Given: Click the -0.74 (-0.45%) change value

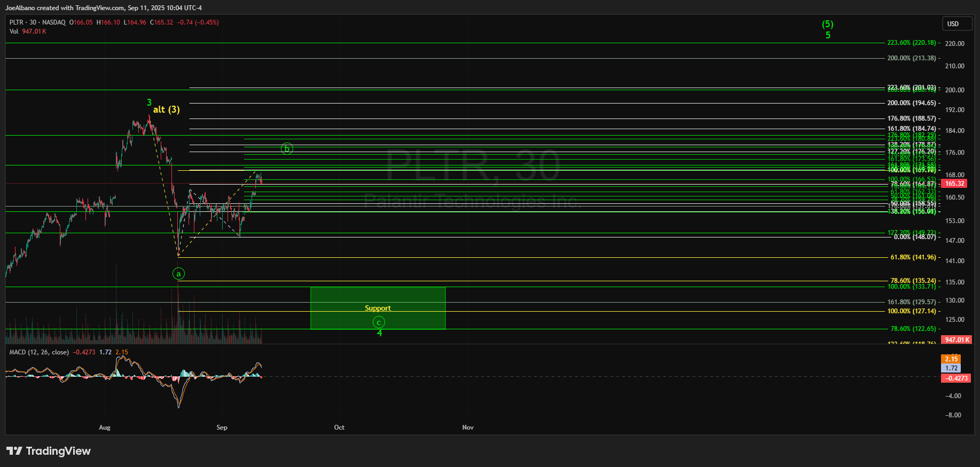Looking at the screenshot, I should click(198, 22).
